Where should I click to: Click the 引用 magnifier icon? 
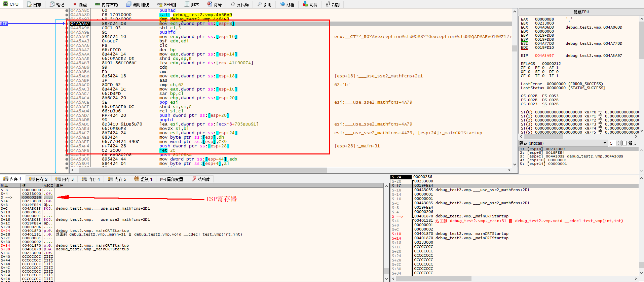coord(260,4)
